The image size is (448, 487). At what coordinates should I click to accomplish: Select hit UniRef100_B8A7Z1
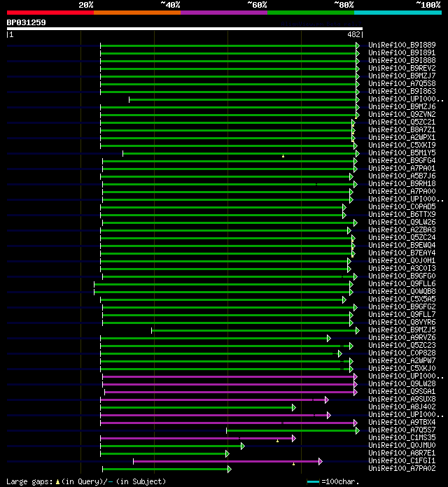pos(402,129)
